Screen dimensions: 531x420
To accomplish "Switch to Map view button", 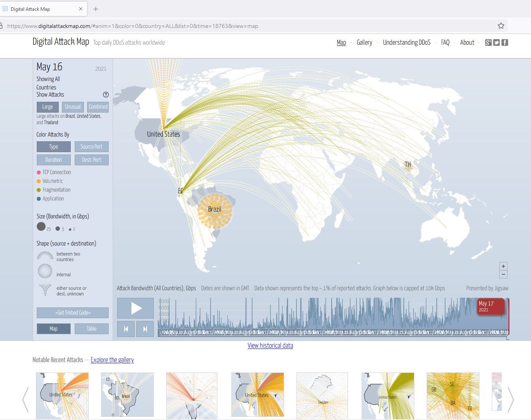I will coord(54,329).
